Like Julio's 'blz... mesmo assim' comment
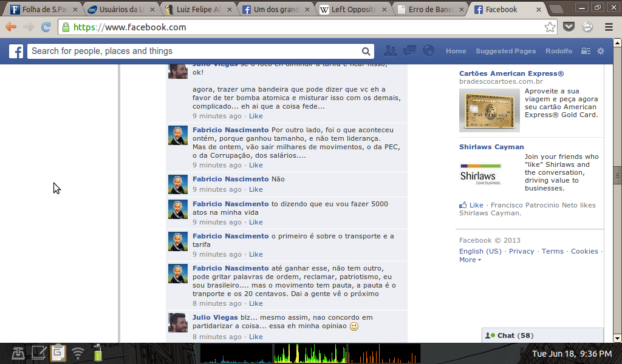The width and height of the screenshot is (622, 364). [256, 337]
